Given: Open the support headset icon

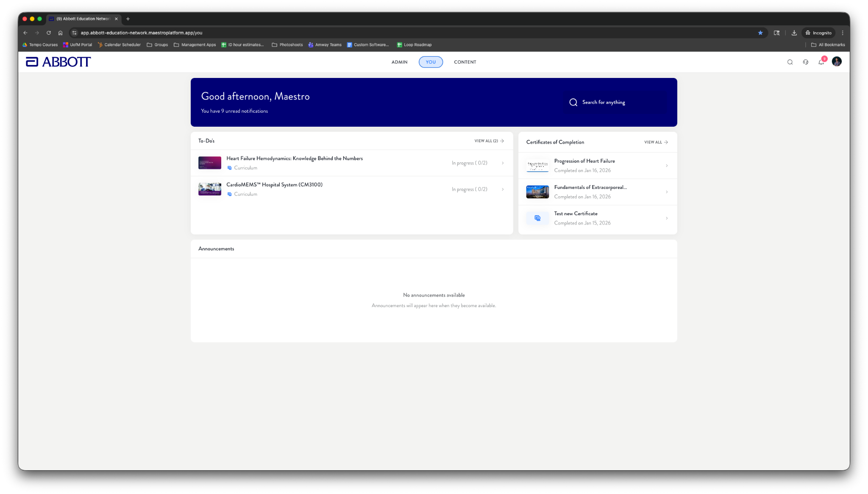Looking at the screenshot, I should point(805,62).
